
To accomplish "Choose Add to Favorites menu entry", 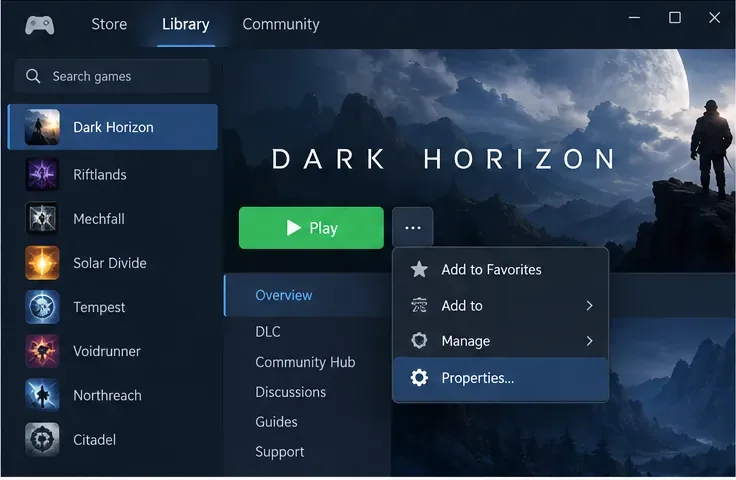I will (x=500, y=269).
